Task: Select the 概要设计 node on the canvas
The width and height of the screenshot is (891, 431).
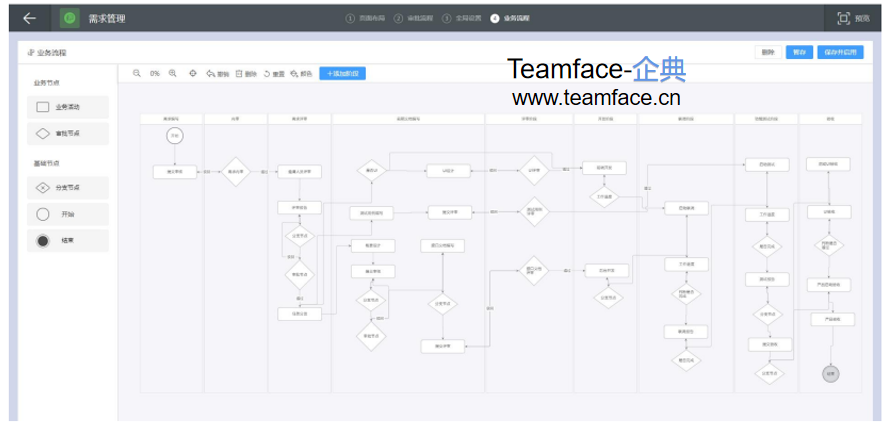Action: pos(373,246)
